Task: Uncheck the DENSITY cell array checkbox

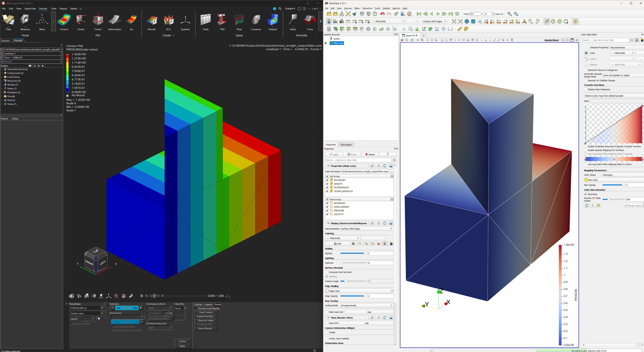Action: [327, 184]
